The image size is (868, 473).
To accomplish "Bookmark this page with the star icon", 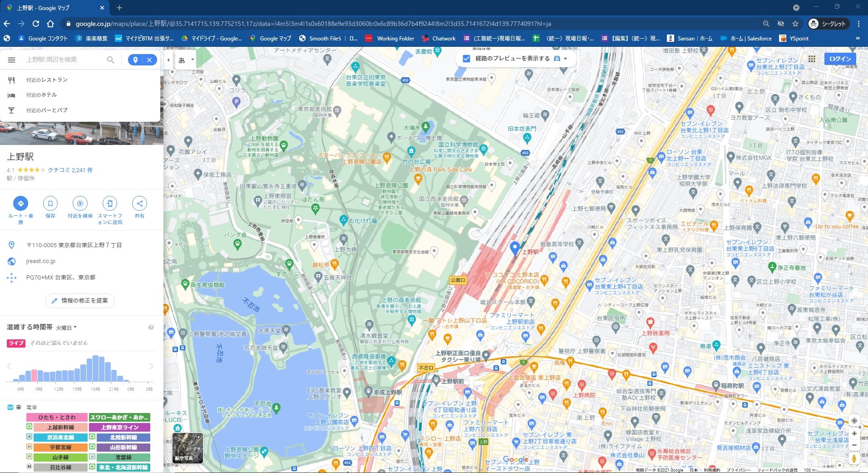I will click(795, 24).
